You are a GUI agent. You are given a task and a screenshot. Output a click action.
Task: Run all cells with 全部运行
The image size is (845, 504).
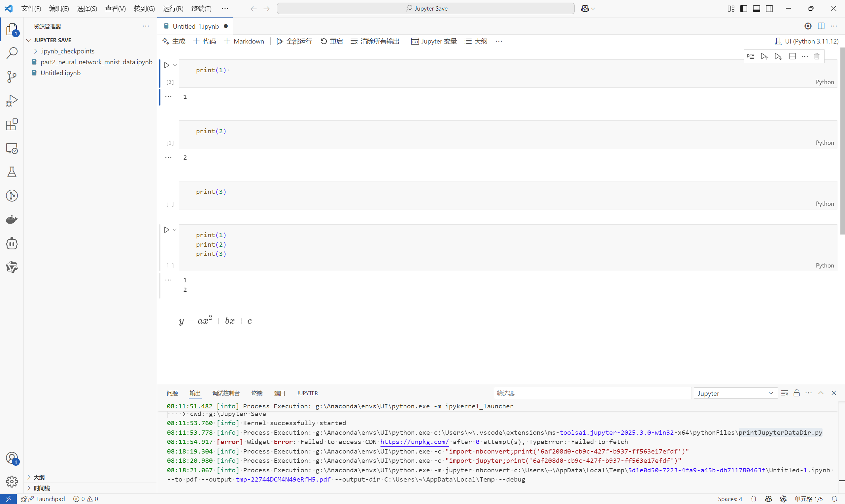[x=294, y=42]
